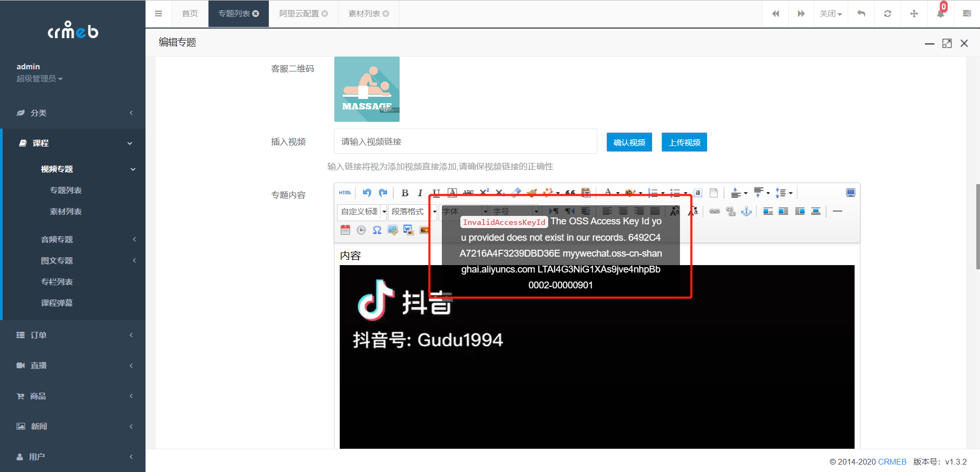Open the CRMEB footer link
The image size is (980, 472).
[892, 462]
